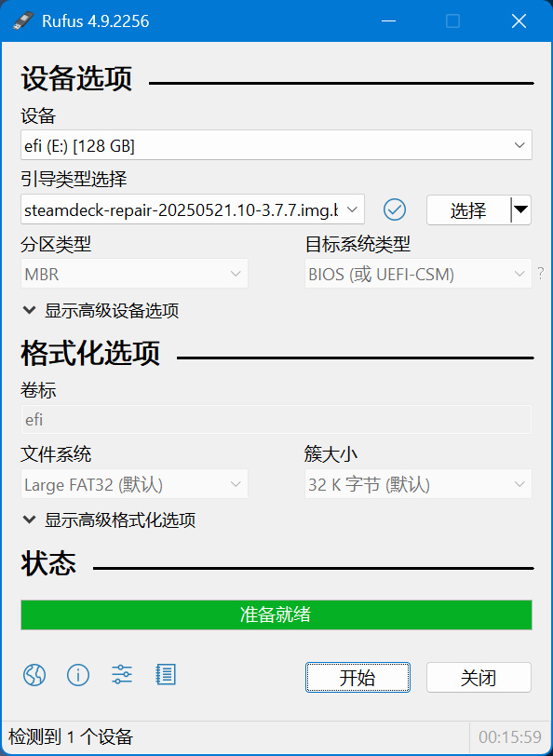553x756 pixels.
Task: Open the 文件系统 Large FAT32 dropdown
Action: [x=134, y=483]
